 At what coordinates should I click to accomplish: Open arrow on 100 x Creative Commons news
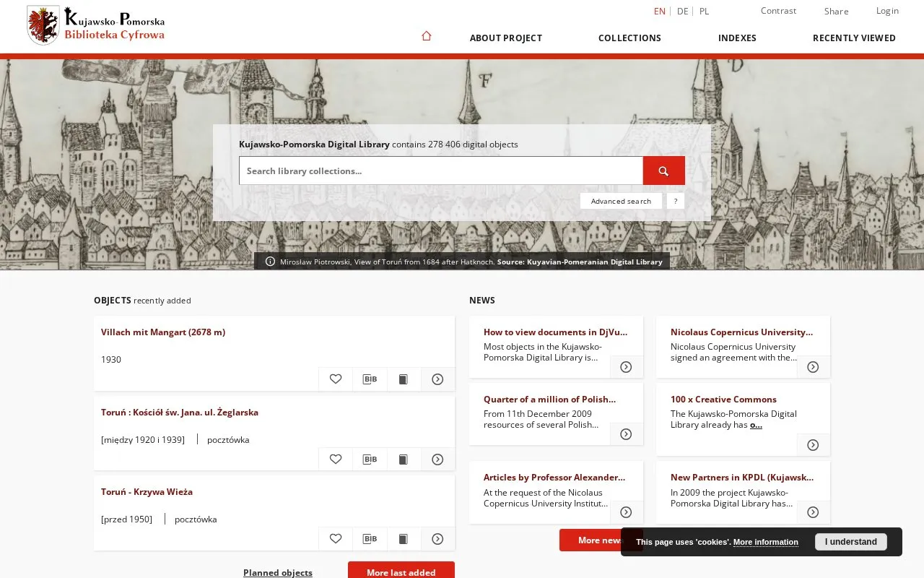(813, 445)
